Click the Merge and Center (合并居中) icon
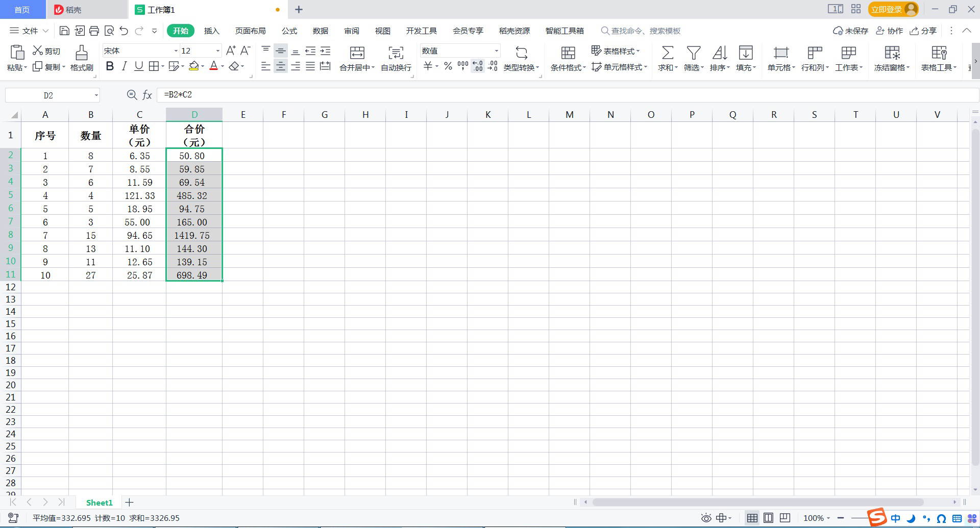 tap(357, 53)
